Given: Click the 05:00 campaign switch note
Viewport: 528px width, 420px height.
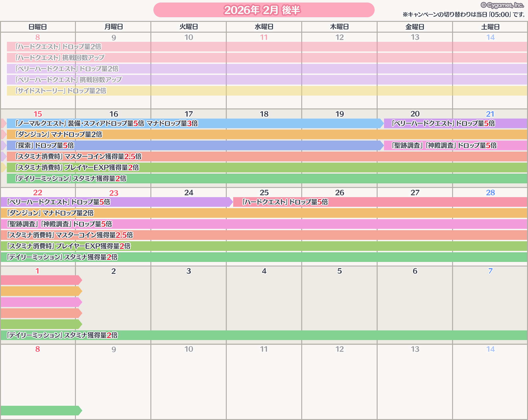Looking at the screenshot, I should (464, 14).
